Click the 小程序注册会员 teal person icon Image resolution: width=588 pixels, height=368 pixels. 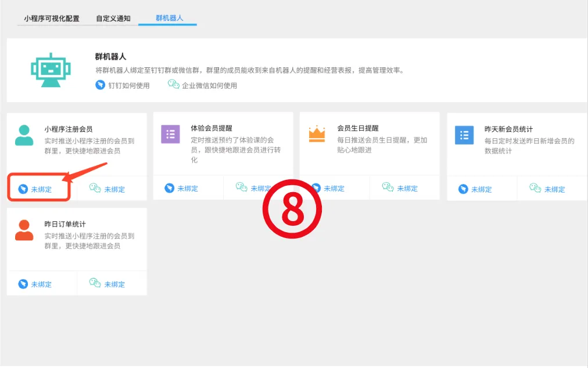[24, 135]
